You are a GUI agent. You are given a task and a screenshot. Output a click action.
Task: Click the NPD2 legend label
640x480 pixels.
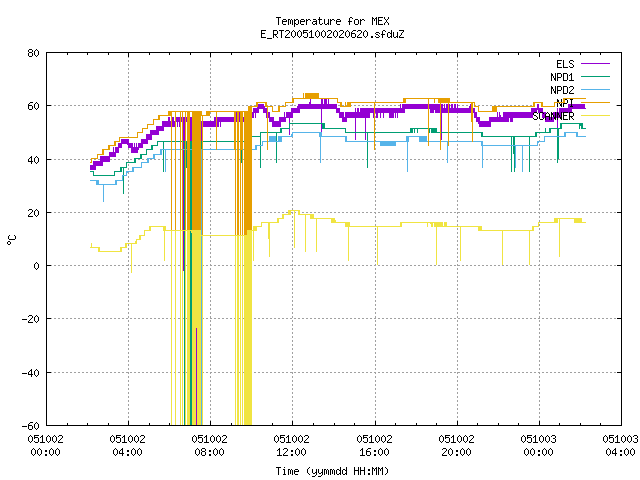pyautogui.click(x=562, y=90)
